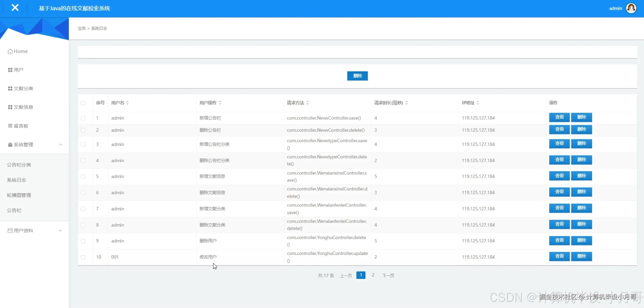Open the 用户 sidebar menu

16,70
